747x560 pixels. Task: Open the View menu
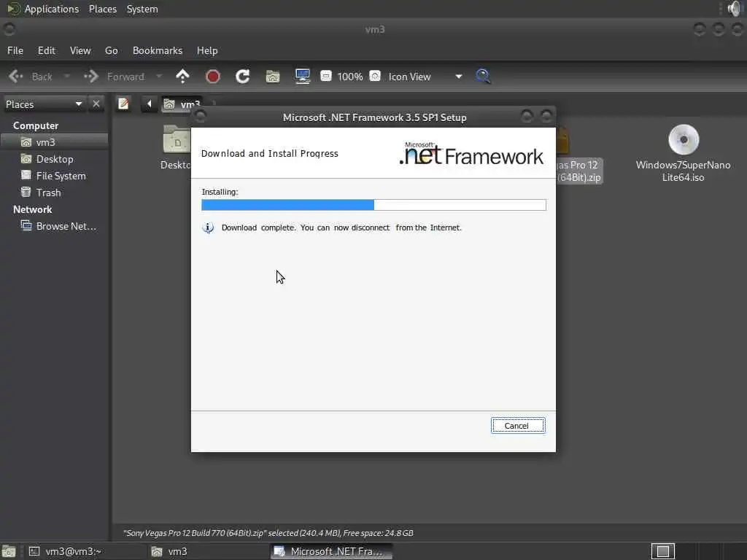click(80, 50)
